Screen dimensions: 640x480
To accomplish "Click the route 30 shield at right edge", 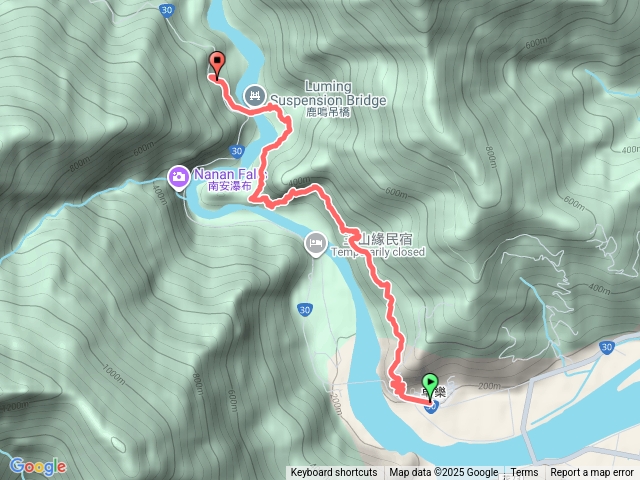I will pyautogui.click(x=606, y=347).
